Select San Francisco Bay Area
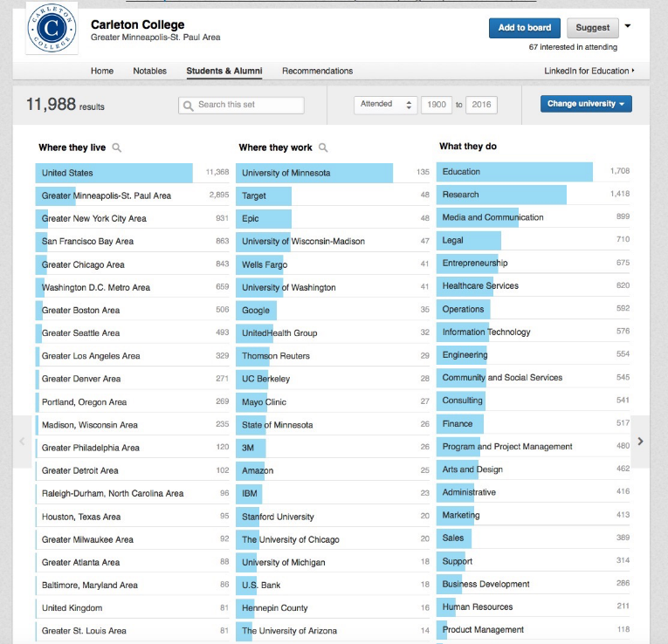This screenshot has width=668, height=644. pos(132,242)
